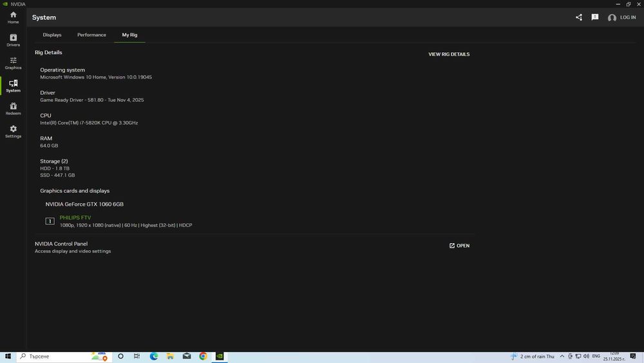Click the LOG IN button
This screenshot has height=363, width=644.
coord(627,17)
